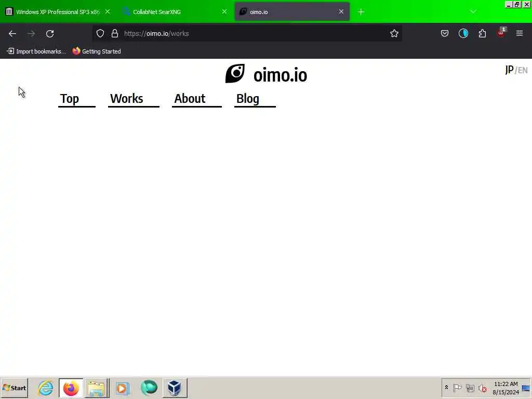The image size is (532, 399).
Task: Reload the current page
Action: click(50, 33)
